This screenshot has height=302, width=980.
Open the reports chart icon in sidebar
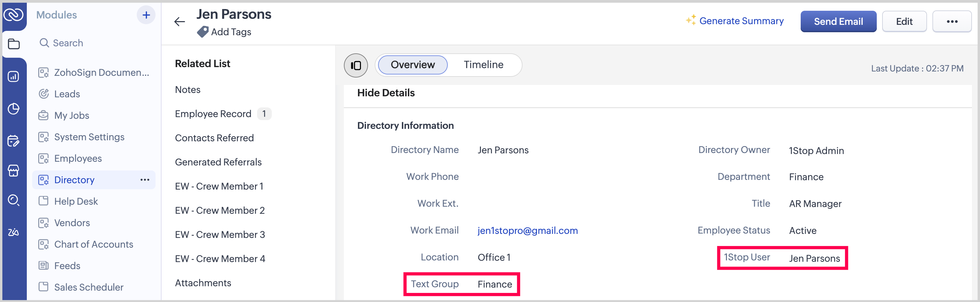14,77
